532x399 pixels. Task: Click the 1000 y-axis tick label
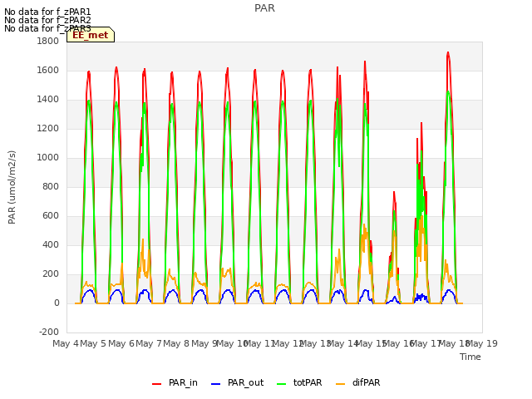48,157
